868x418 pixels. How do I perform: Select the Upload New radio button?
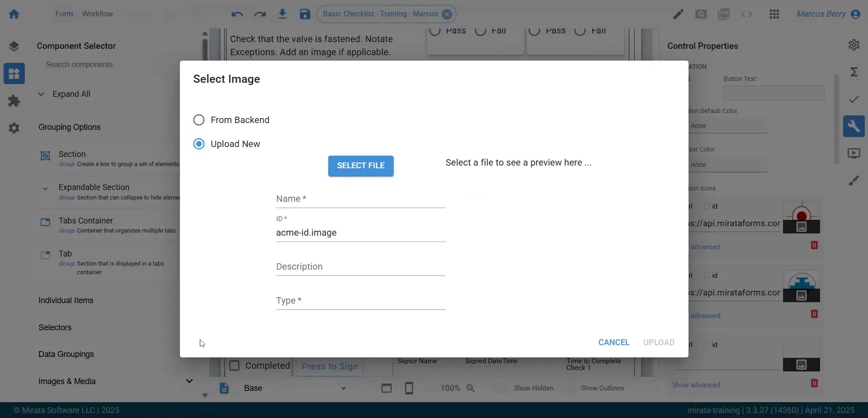[199, 143]
